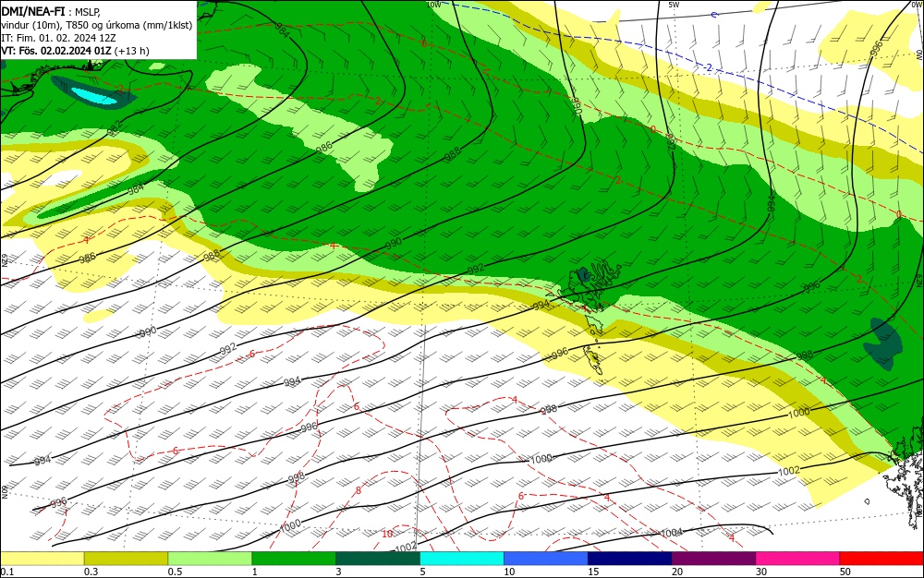The width and height of the screenshot is (924, 578).
Task: Select the medium green 1–3 legend swatch
Action: [x=294, y=559]
